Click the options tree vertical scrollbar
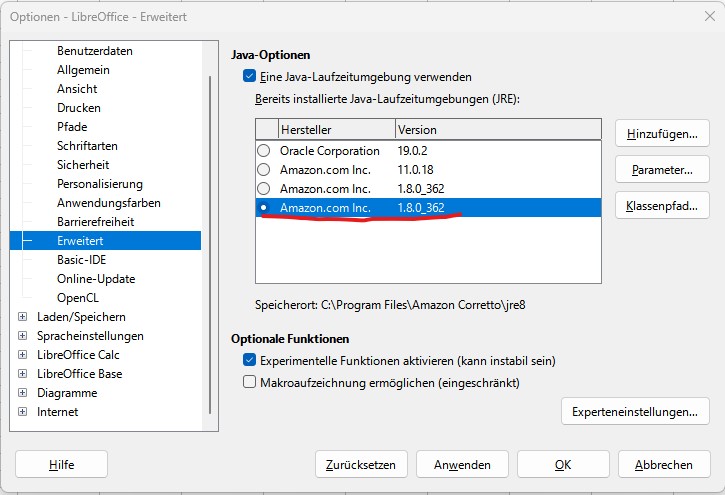This screenshot has width=725, height=495. pos(210,245)
